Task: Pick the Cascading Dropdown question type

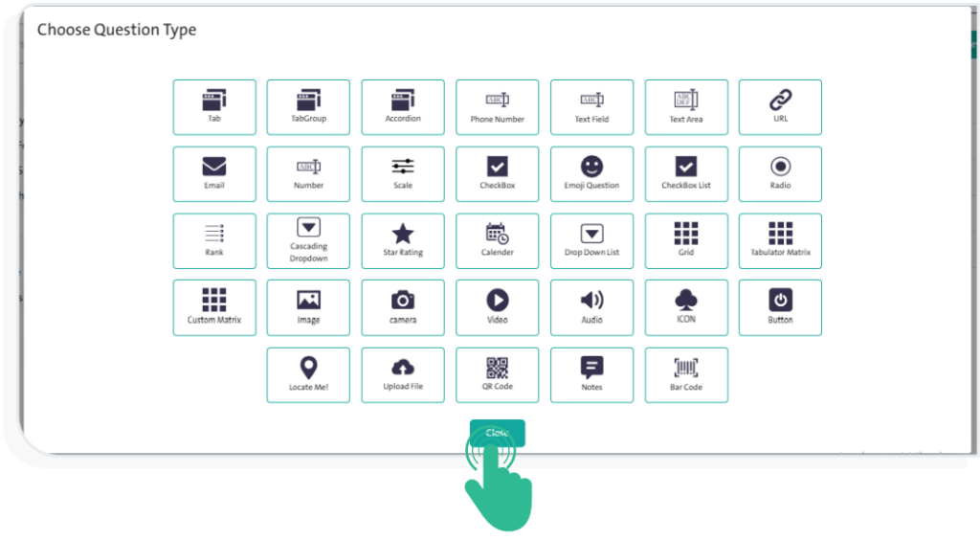Action: 308,241
